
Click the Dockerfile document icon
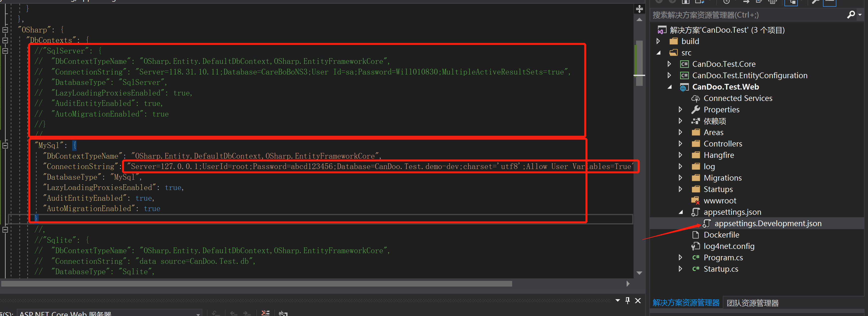pos(695,235)
